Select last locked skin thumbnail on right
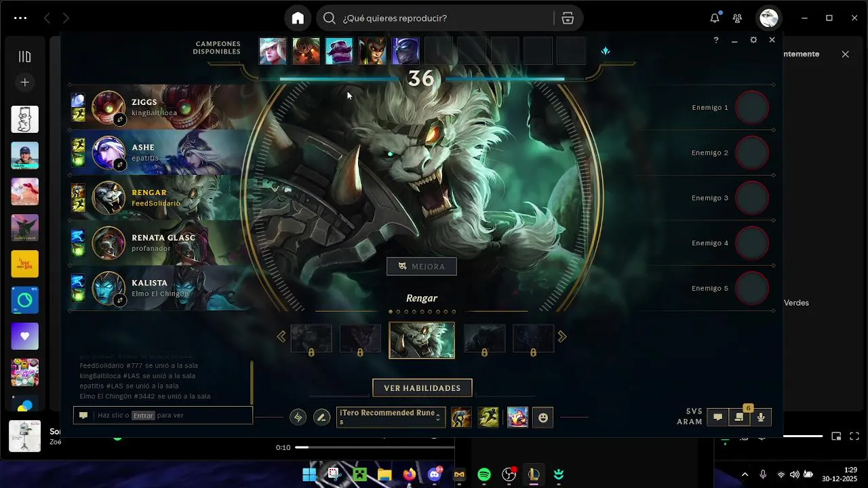 pos(533,338)
